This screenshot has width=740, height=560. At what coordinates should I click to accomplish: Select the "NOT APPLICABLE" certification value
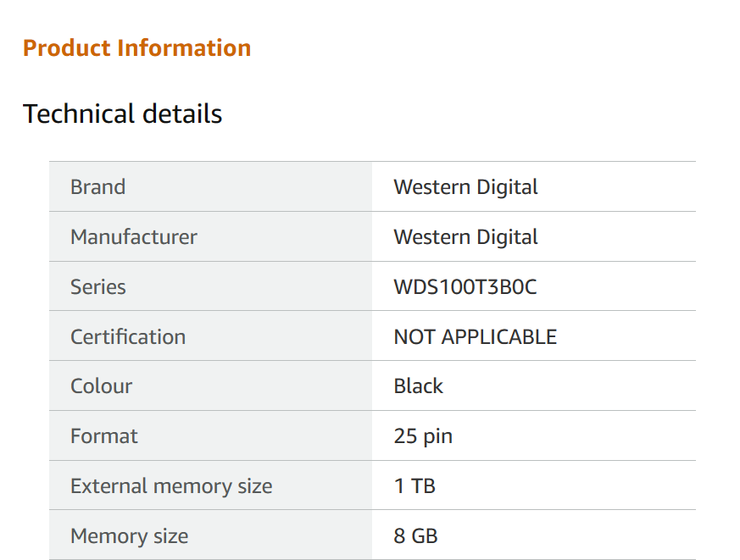pos(476,337)
